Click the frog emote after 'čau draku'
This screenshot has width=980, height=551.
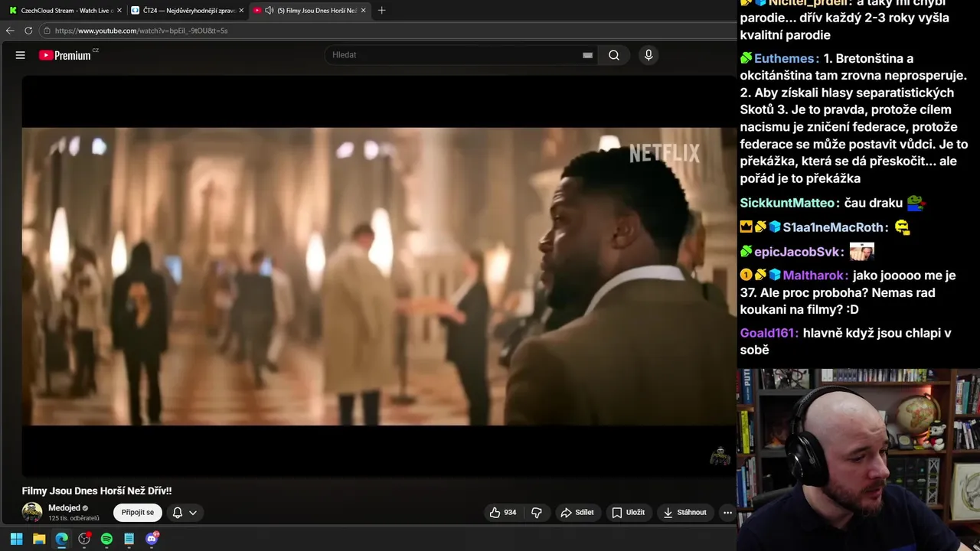pyautogui.click(x=916, y=203)
